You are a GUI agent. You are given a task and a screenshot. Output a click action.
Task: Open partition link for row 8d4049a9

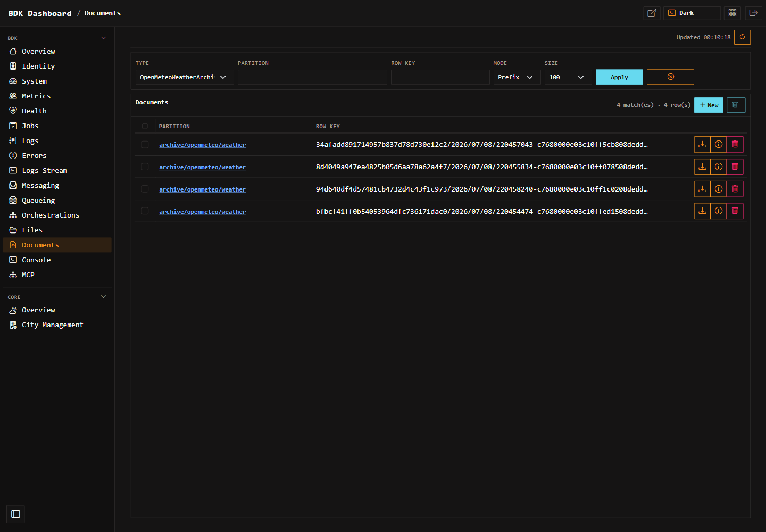click(202, 167)
